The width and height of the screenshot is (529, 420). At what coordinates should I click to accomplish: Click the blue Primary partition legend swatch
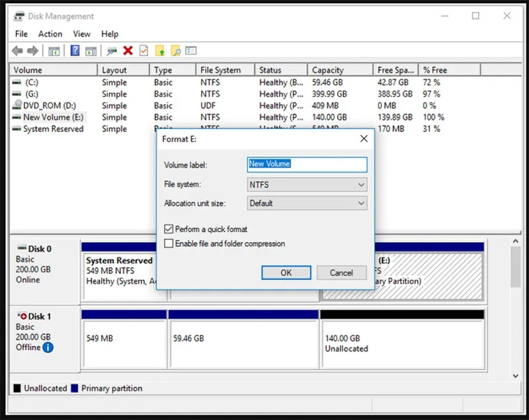[75, 388]
